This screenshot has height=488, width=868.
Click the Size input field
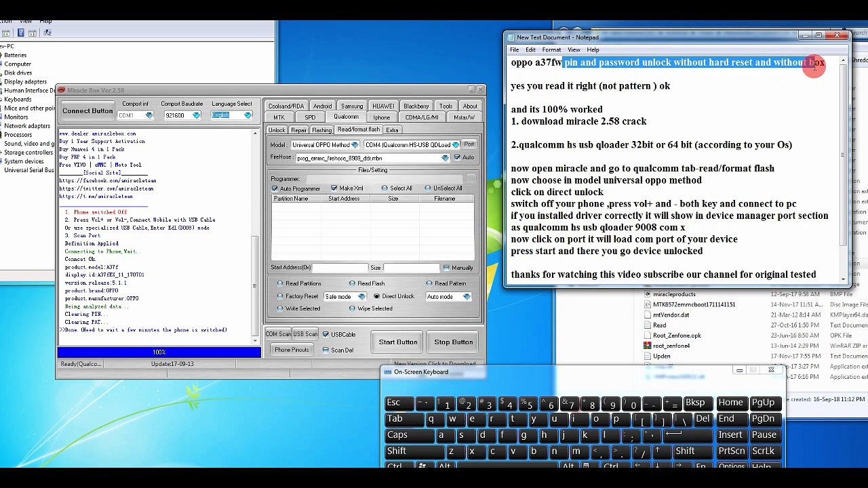(411, 268)
